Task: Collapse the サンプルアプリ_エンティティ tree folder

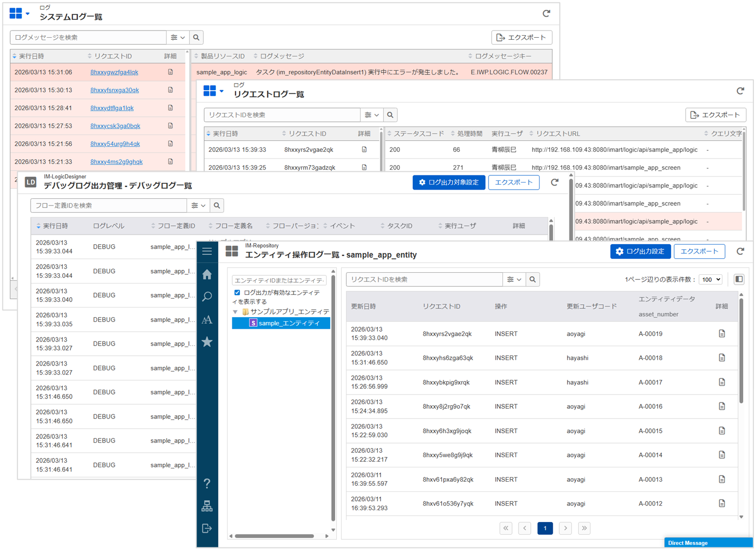Action: (235, 311)
